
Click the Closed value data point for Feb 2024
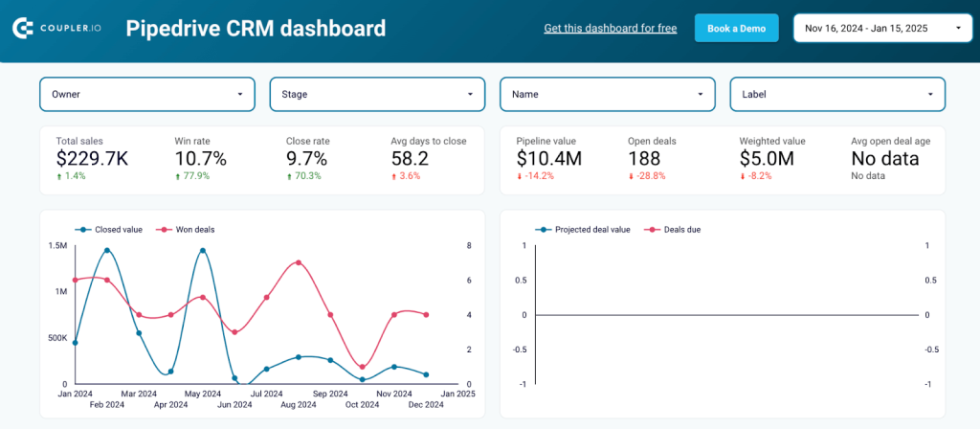[107, 250]
